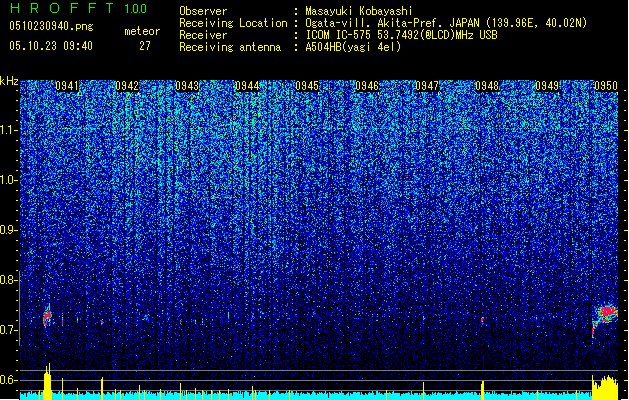Image resolution: width=629 pixels, height=400 pixels.
Task: Click the kHz axis unit label
Action: point(9,81)
